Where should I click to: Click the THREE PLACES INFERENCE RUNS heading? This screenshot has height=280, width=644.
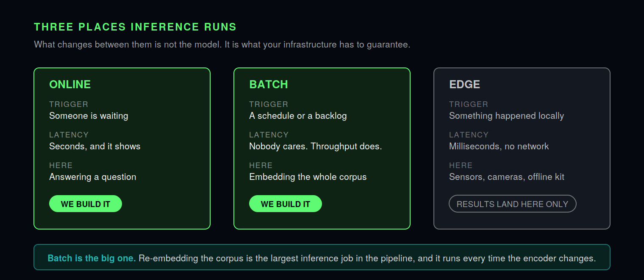tap(135, 27)
